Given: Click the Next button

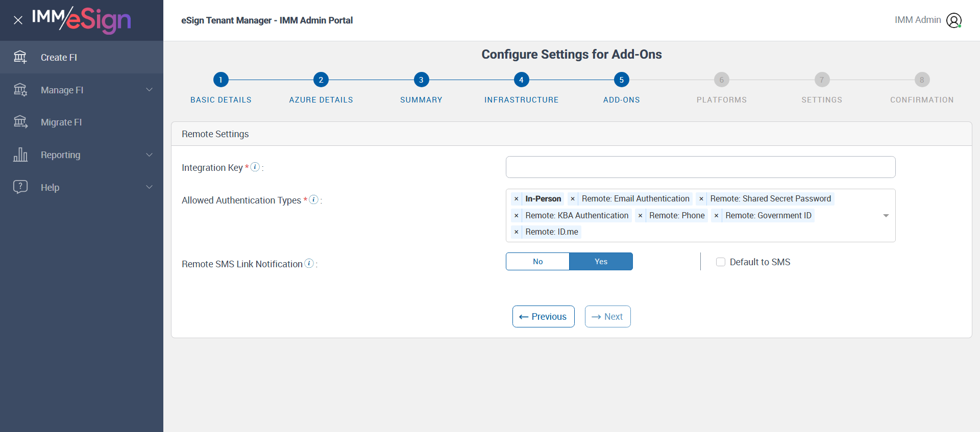Looking at the screenshot, I should coord(607,317).
